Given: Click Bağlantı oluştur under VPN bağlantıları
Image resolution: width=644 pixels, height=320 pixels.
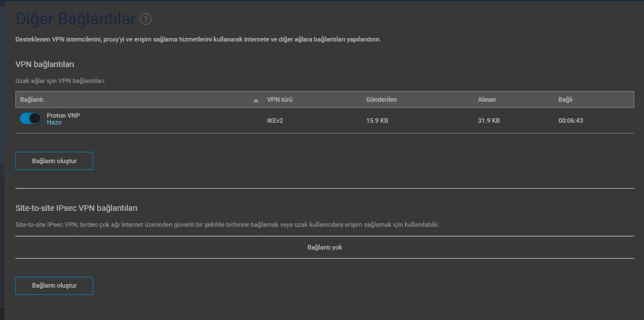Looking at the screenshot, I should (x=54, y=161).
